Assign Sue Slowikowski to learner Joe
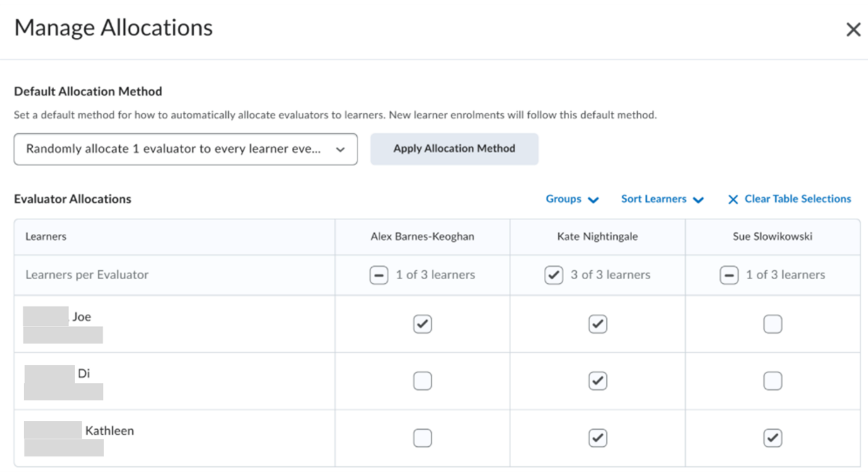Screen dimensions: 868x472 (x=772, y=324)
